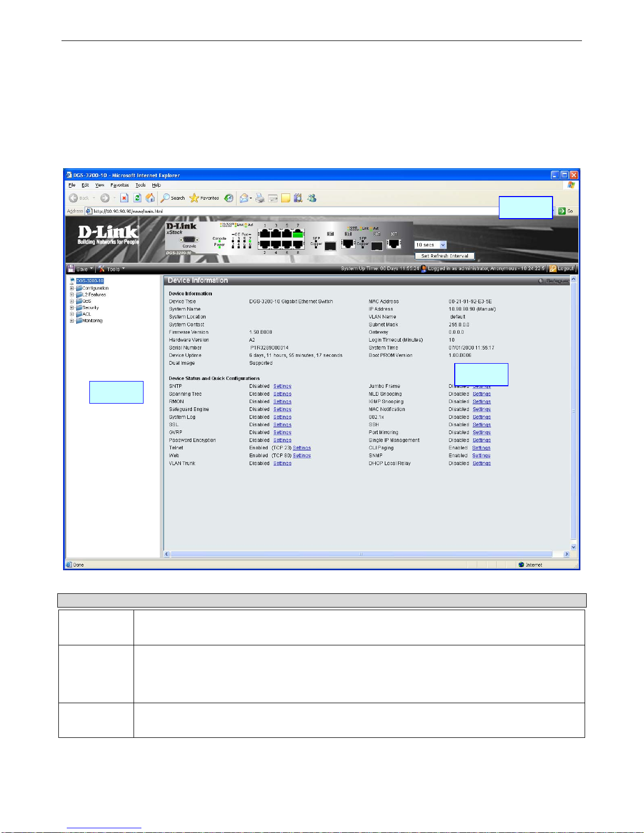Expand the ACL folder

(72, 314)
